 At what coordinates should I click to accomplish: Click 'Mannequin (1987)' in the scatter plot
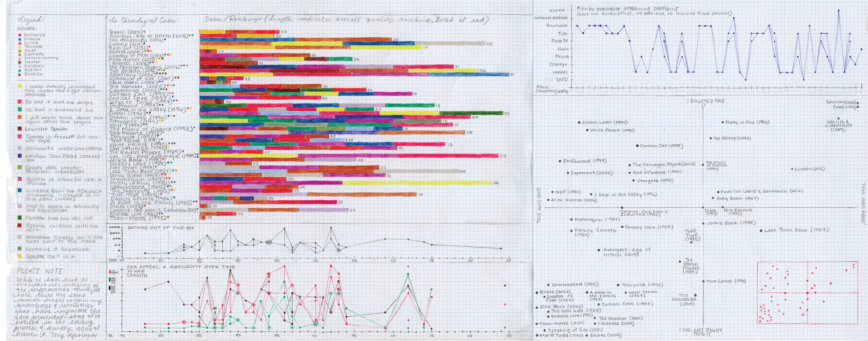point(597,219)
